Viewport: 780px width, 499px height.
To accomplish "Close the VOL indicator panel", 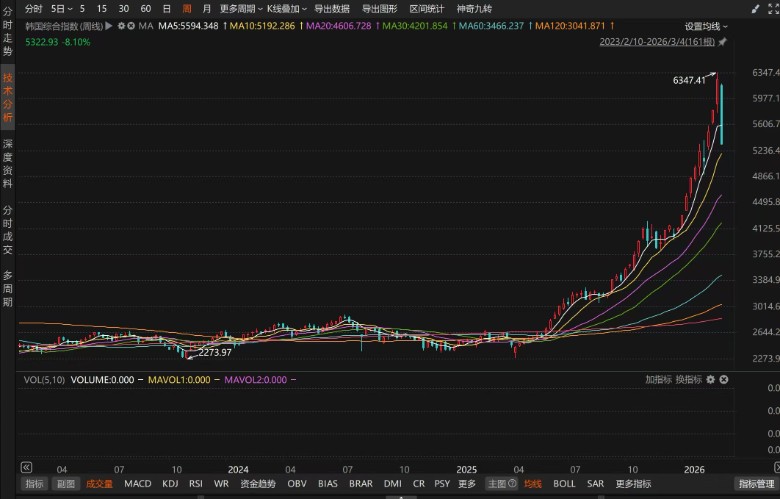I will click(724, 380).
